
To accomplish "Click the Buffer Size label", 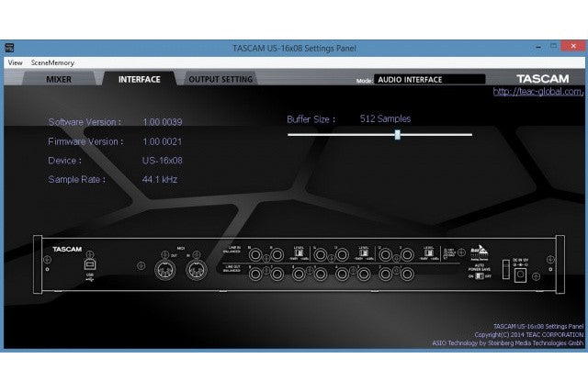I will 311,119.
